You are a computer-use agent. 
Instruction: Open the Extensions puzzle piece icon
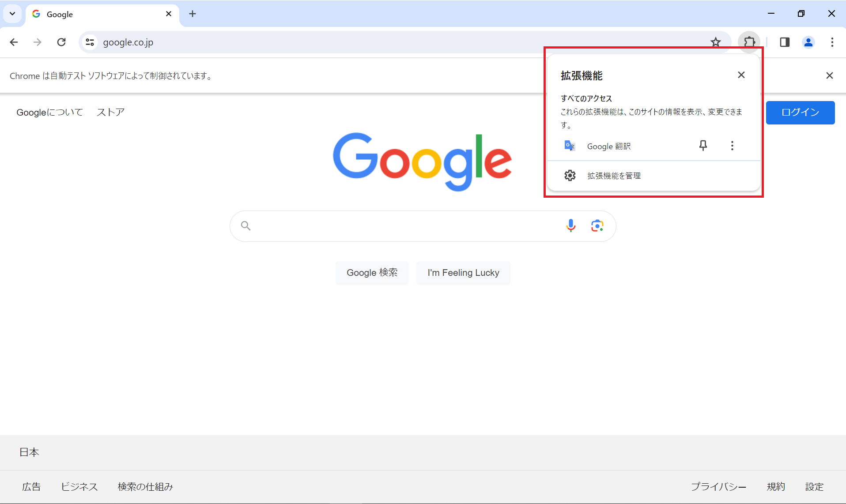click(749, 42)
